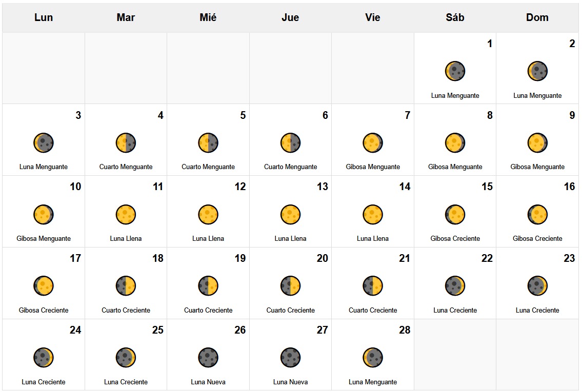Click the "Cuarto Creciente" label on day 20
Screen dimensions: 582x392
(290, 310)
